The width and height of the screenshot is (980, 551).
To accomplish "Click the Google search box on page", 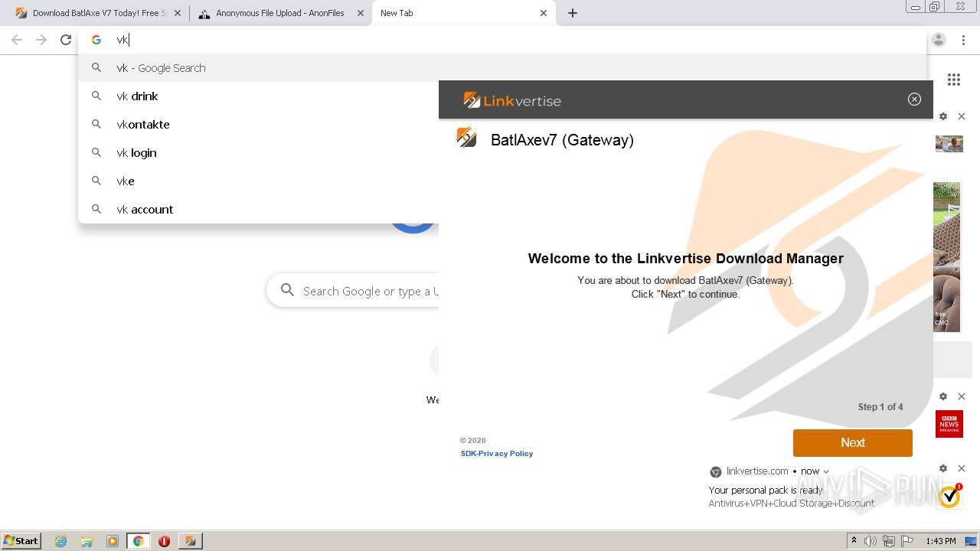I will pyautogui.click(x=352, y=291).
